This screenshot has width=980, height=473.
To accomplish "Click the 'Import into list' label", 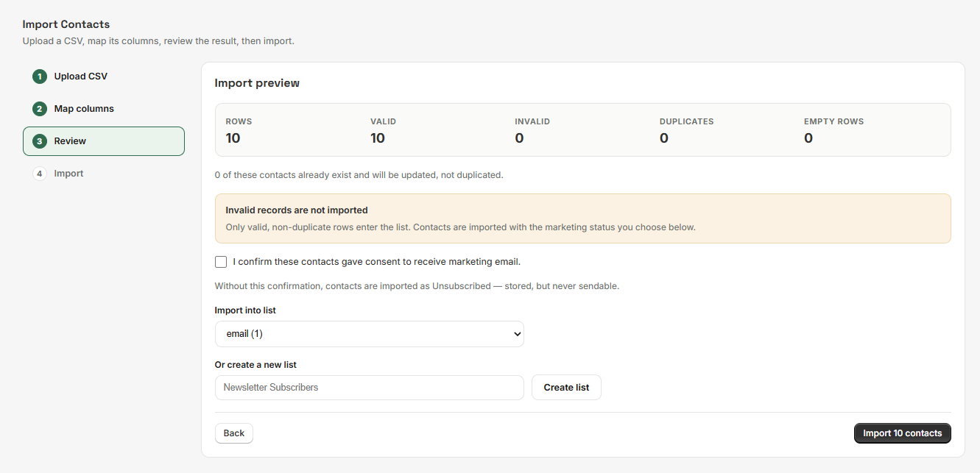I will (245, 310).
